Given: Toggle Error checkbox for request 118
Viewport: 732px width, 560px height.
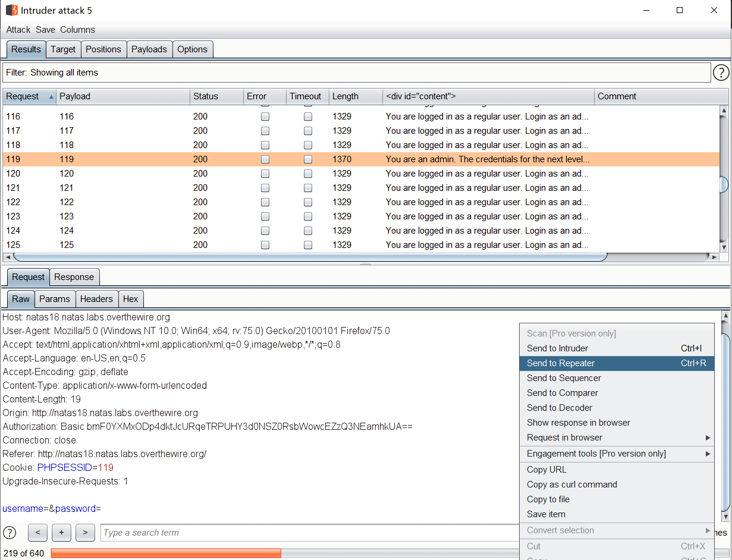Looking at the screenshot, I should point(265,145).
